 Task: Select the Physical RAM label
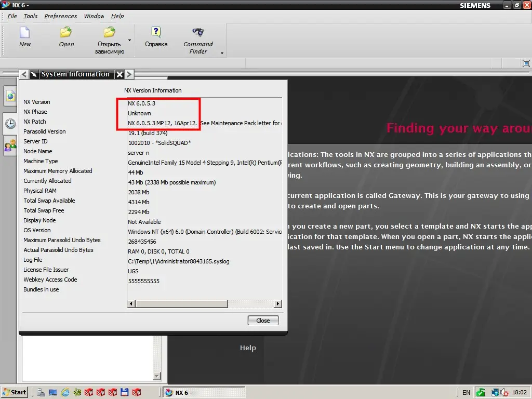click(39, 191)
